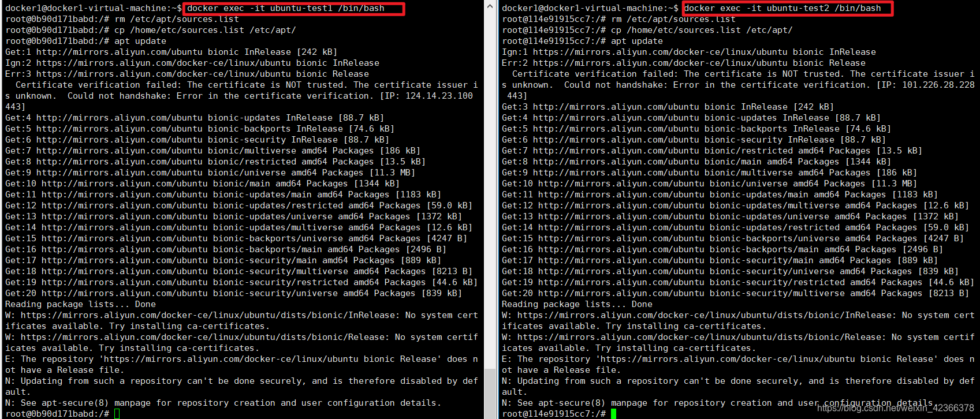Image resolution: width=980 pixels, height=419 pixels.
Task: Click 'Reading package lists... Done' in right terminal
Action: click(577, 304)
